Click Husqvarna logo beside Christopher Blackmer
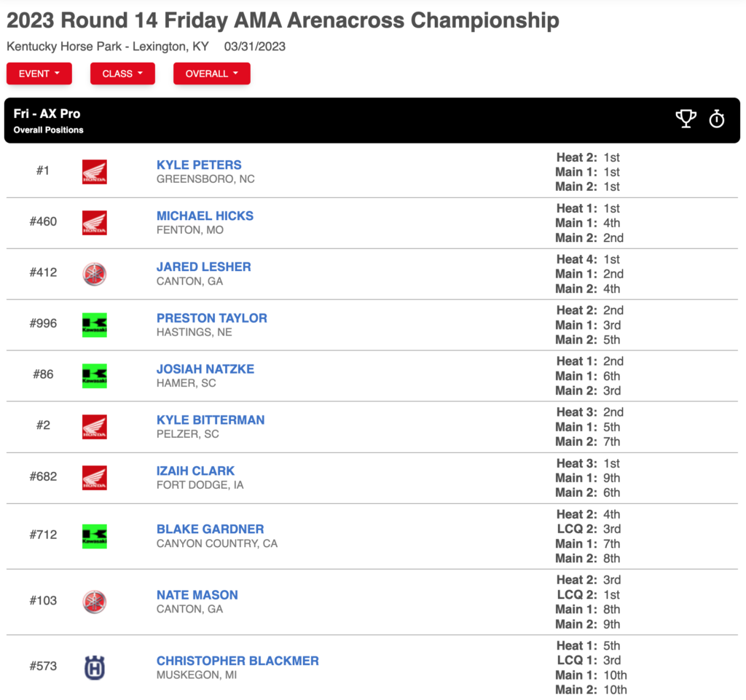Image resolution: width=746 pixels, height=700 pixels. coord(94,668)
